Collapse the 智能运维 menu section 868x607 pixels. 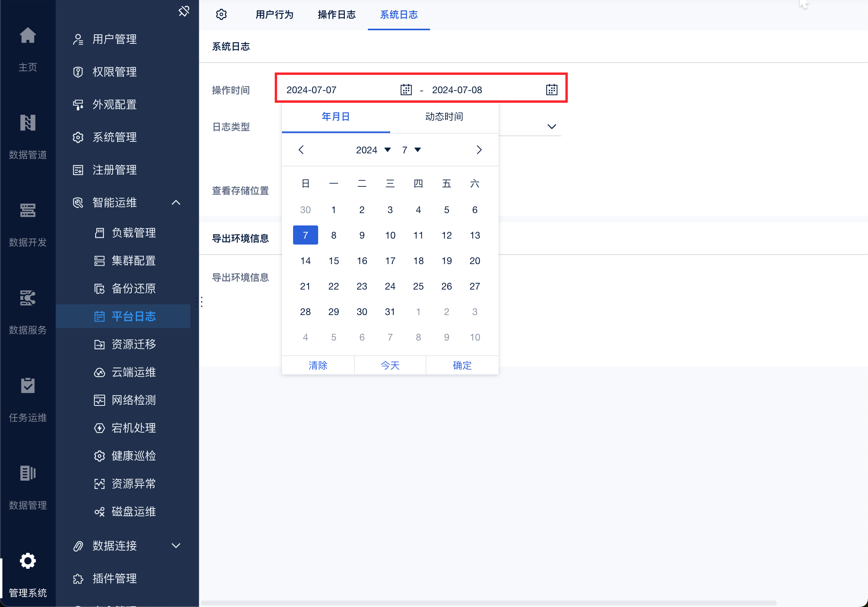[176, 202]
